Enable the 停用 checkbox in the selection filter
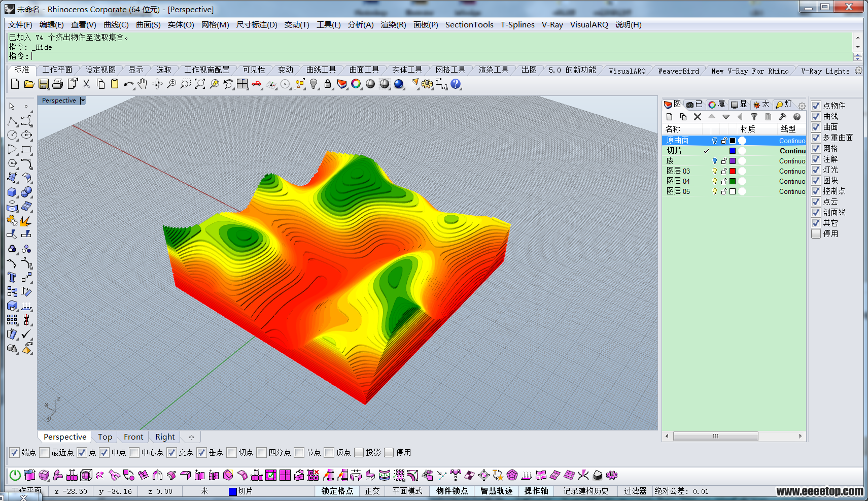The height and width of the screenshot is (501, 868). pos(816,233)
